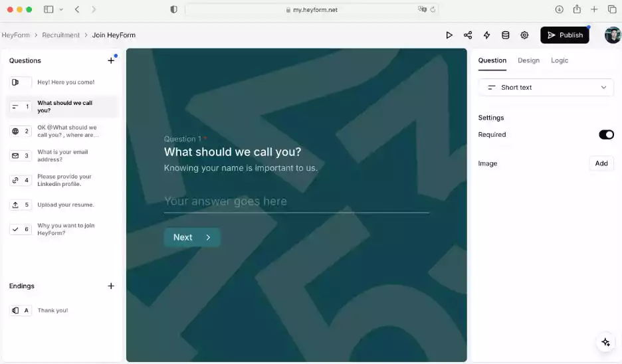The height and width of the screenshot is (364, 622).
Task: Select question 'Please provide your Linkedin profile.'
Action: (x=62, y=181)
